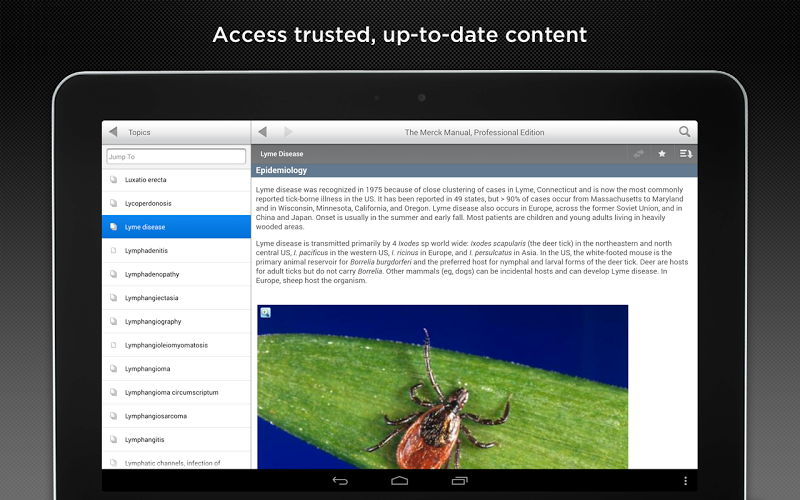Click the Lycoperdonosis document icon
The width and height of the screenshot is (800, 500).
(x=113, y=203)
